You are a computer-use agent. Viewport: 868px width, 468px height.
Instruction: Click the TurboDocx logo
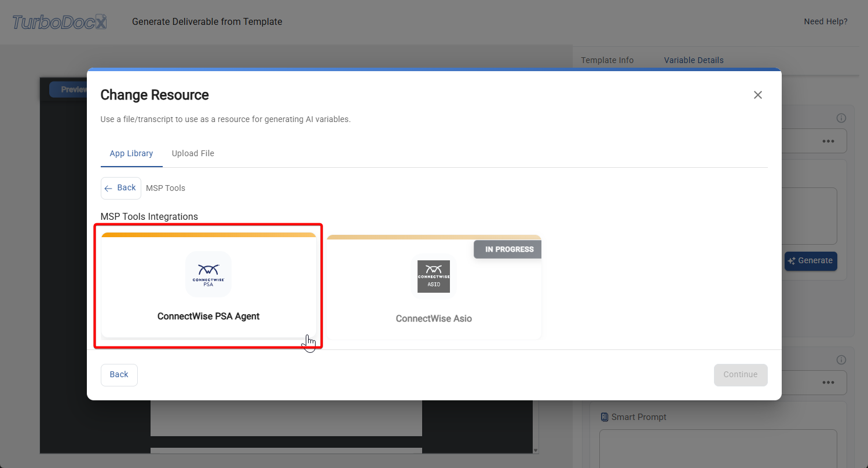coord(60,22)
